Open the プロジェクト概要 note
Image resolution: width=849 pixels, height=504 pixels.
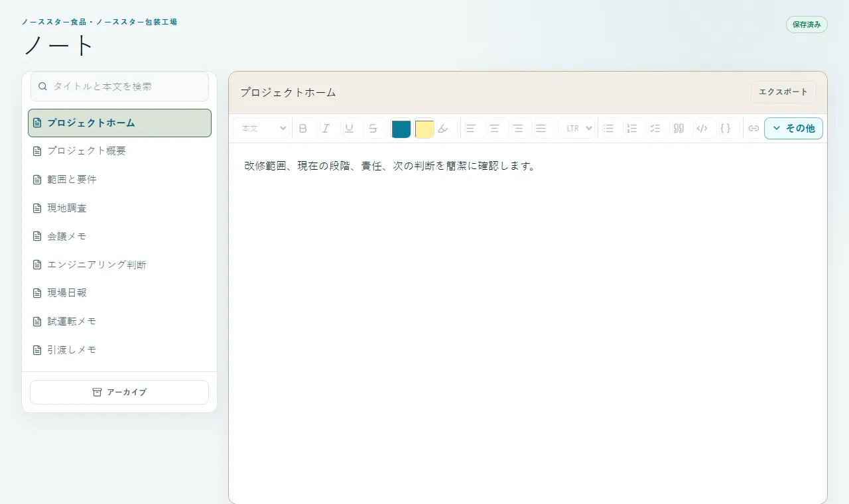point(119,151)
